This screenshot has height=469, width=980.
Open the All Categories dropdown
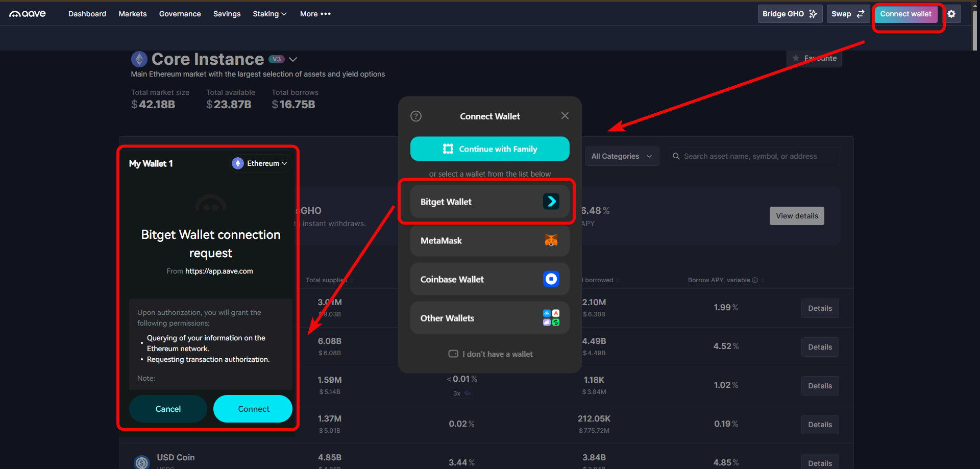click(x=621, y=156)
